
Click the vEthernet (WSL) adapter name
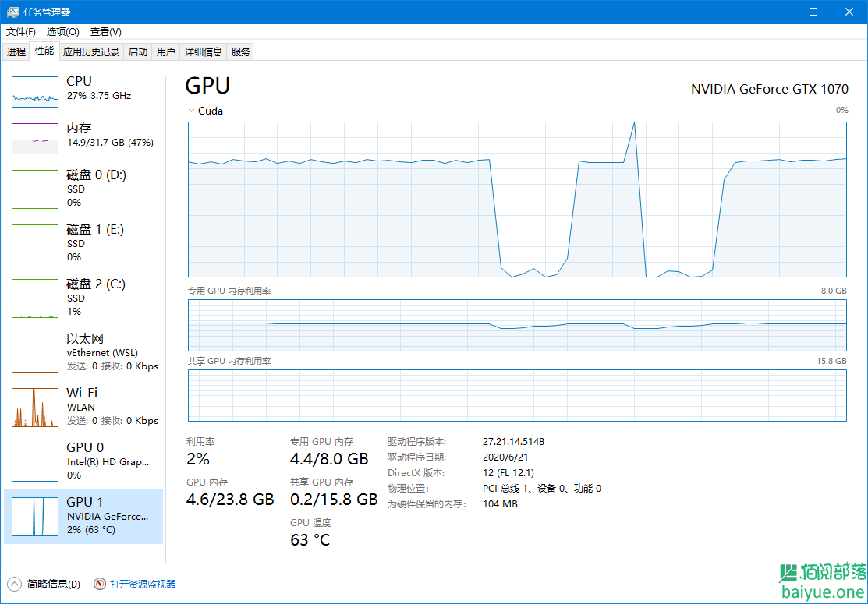(x=102, y=352)
